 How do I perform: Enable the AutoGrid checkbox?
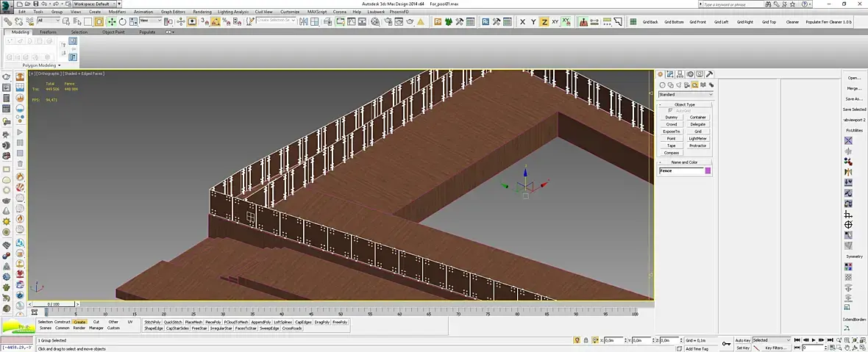670,111
